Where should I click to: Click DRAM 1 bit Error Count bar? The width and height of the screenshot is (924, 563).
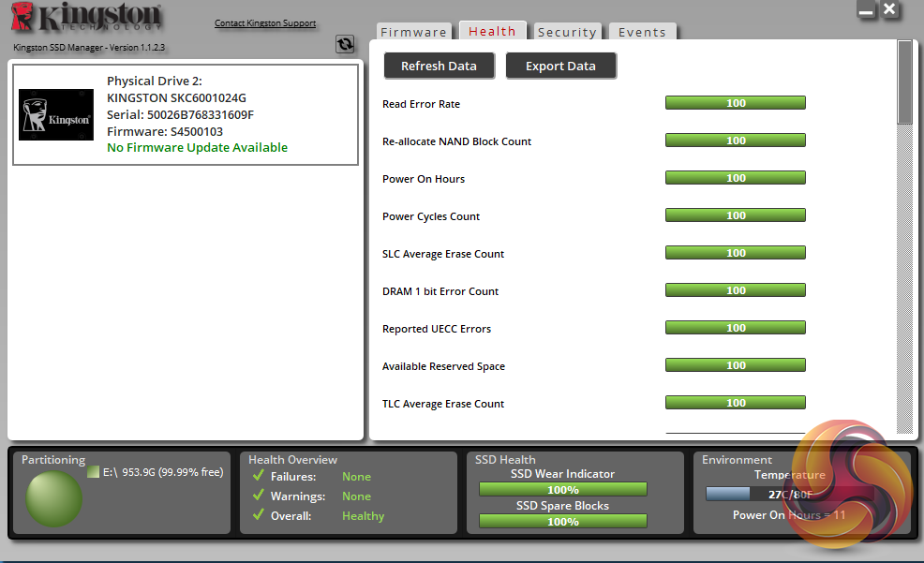pyautogui.click(x=736, y=290)
